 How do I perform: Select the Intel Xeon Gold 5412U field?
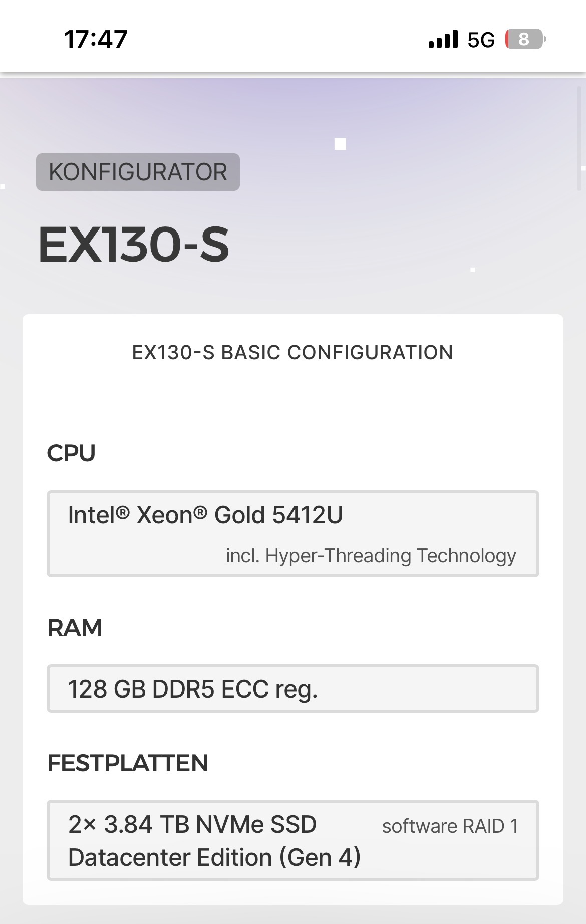292,533
